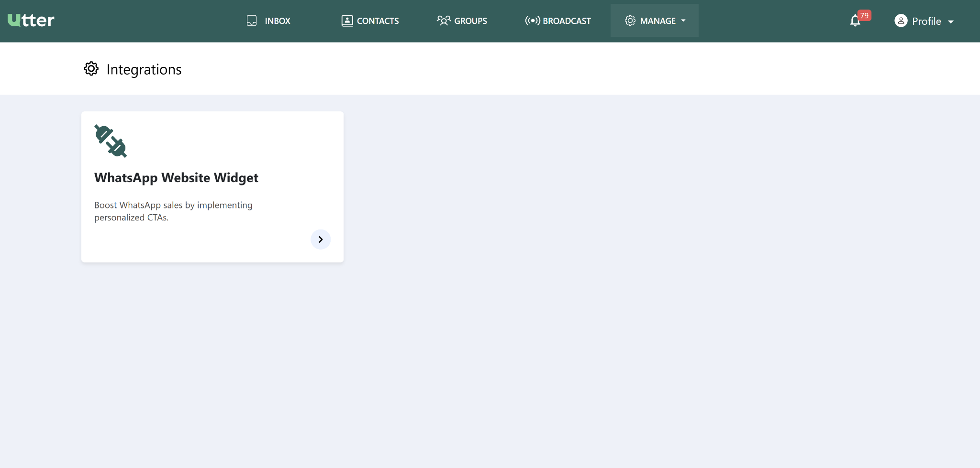The width and height of the screenshot is (980, 468).
Task: Navigate to Broadcast
Action: coord(558,21)
